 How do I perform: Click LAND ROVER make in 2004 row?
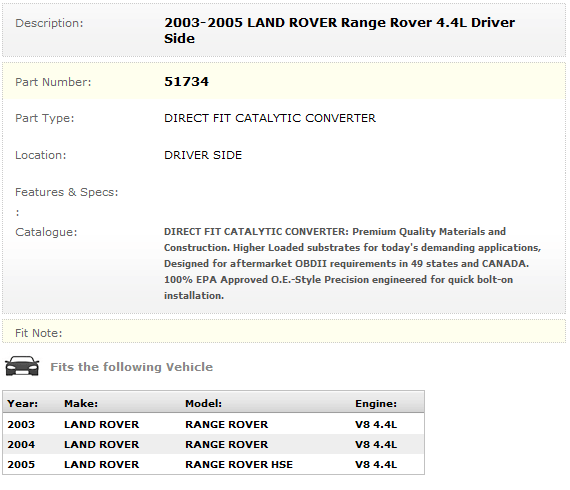coord(101,444)
